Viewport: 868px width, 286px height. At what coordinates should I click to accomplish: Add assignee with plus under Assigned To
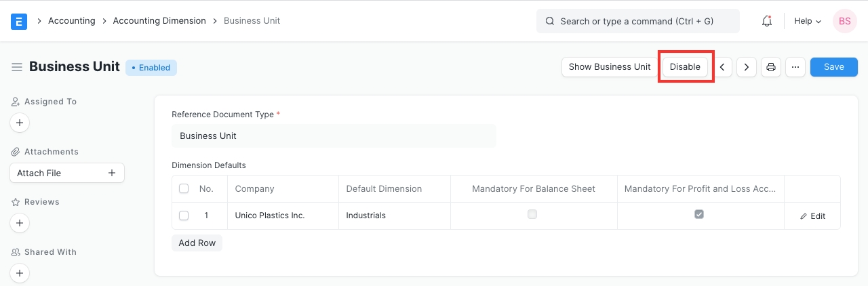(x=20, y=123)
